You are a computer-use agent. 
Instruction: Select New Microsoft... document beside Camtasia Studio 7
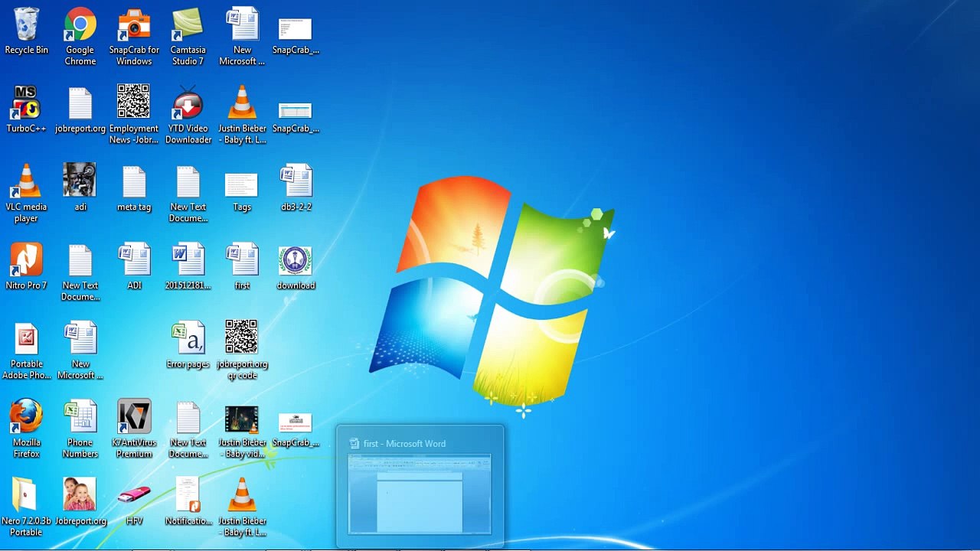point(242,37)
